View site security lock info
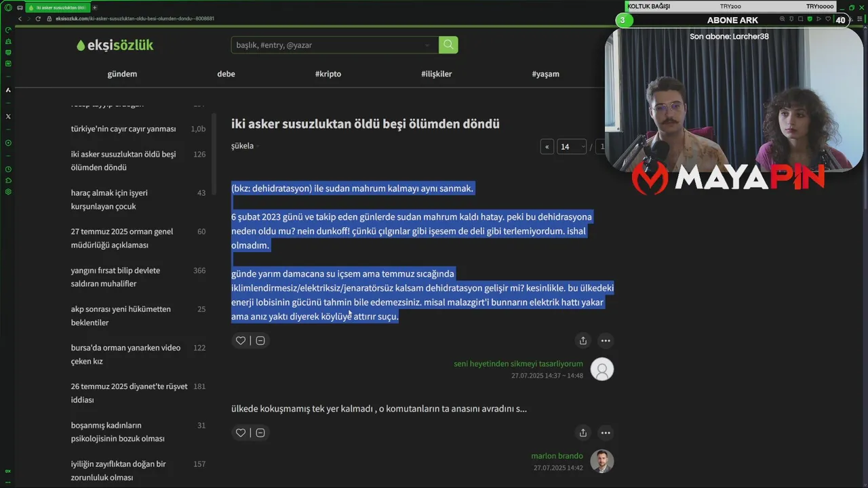Viewport: 868px width, 488px height. [x=49, y=18]
